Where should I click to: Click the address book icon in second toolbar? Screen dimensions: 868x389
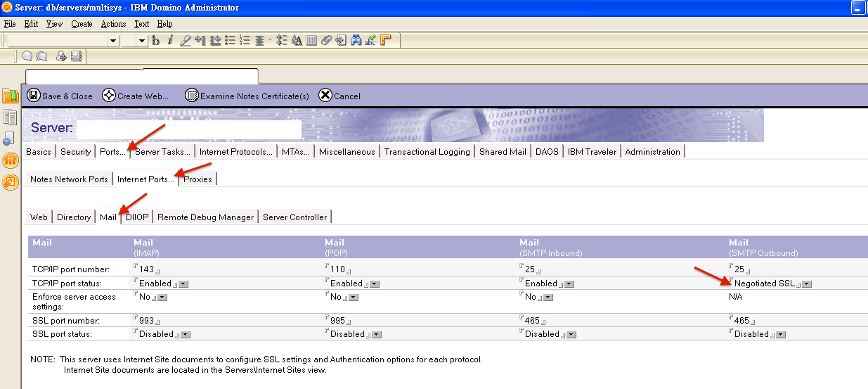click(x=76, y=56)
